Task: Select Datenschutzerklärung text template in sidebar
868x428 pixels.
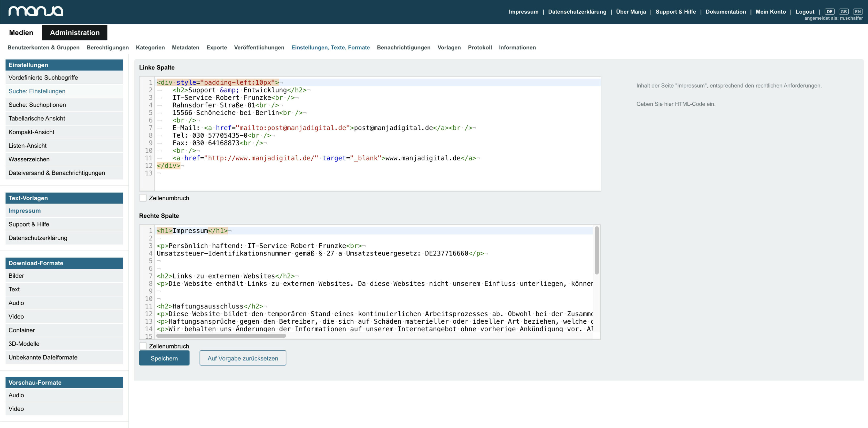Action: pyautogui.click(x=64, y=238)
